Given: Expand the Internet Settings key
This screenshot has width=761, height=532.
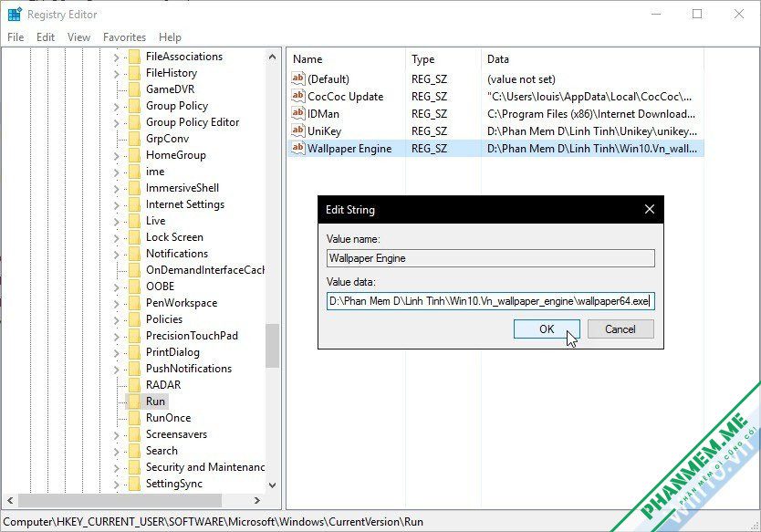Looking at the screenshot, I should 116,206.
